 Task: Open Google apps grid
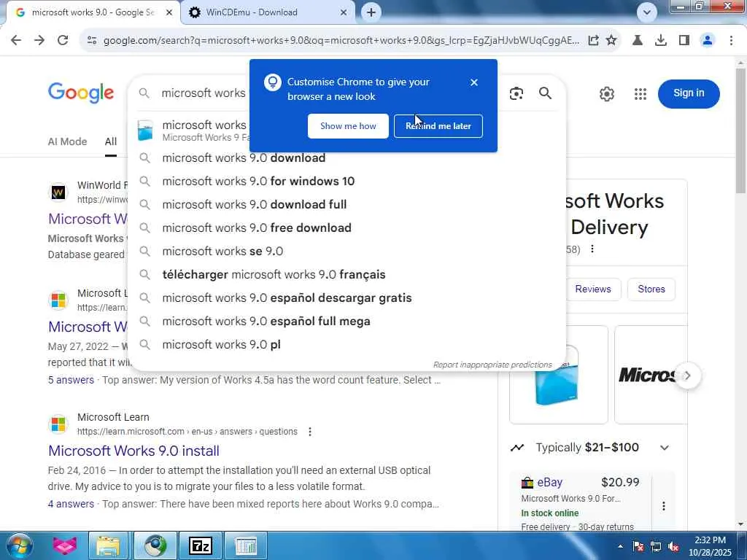pos(640,94)
